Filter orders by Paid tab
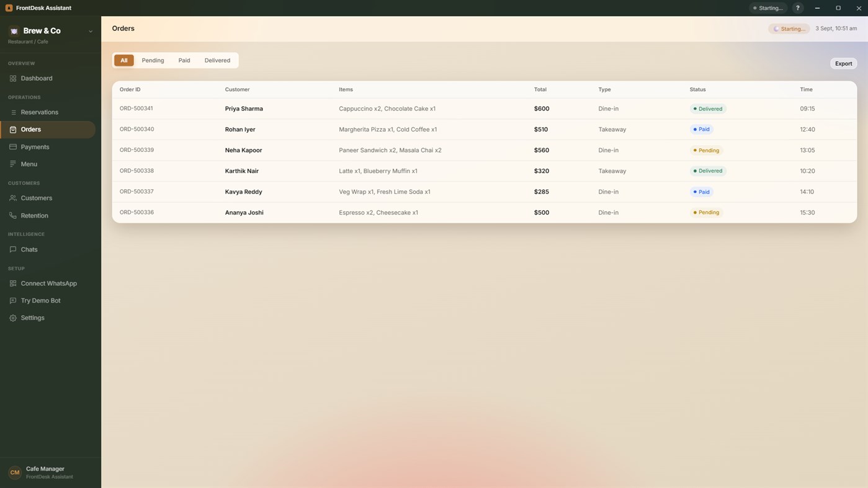 (x=184, y=60)
